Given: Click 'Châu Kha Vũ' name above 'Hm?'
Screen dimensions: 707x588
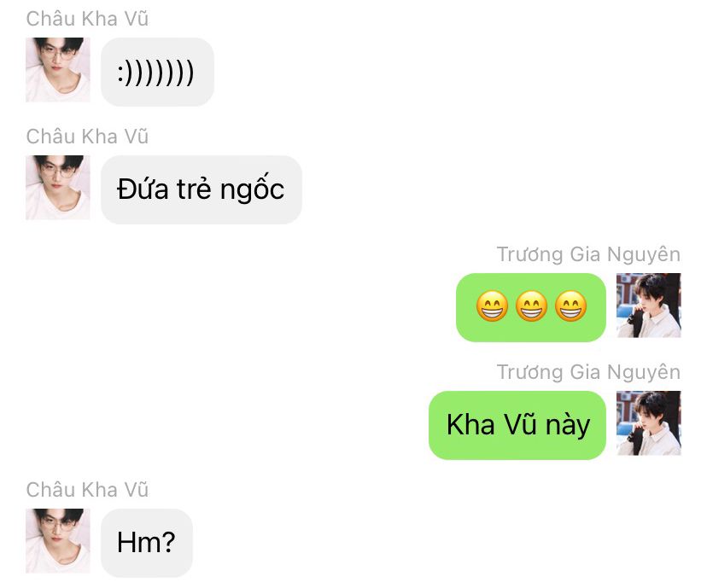Looking at the screenshot, I should click(87, 490).
